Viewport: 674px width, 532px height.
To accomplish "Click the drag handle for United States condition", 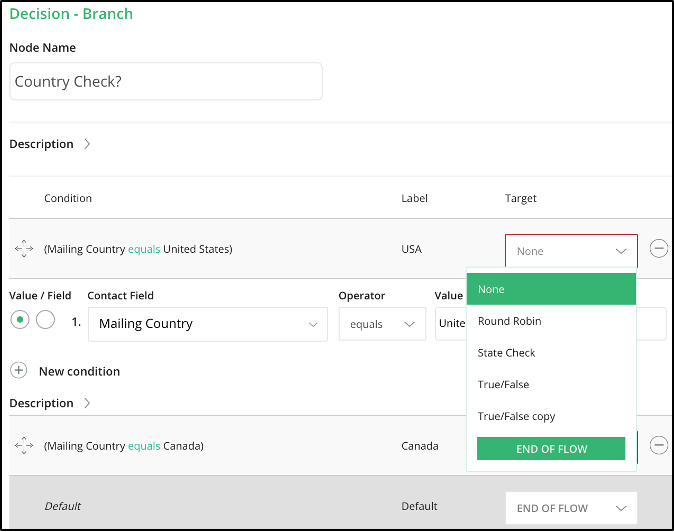I will 24,248.
